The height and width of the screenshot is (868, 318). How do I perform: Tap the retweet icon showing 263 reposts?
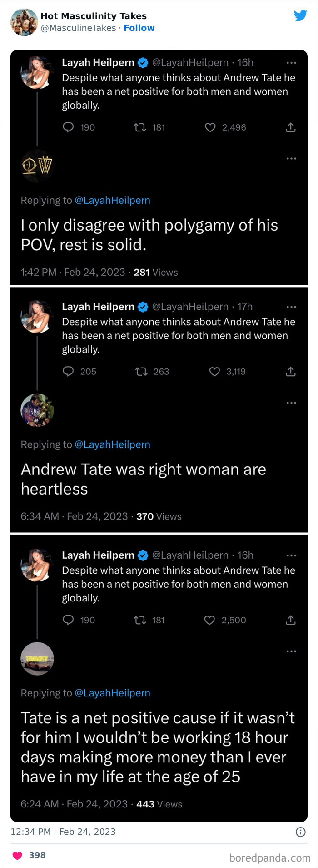point(141,372)
